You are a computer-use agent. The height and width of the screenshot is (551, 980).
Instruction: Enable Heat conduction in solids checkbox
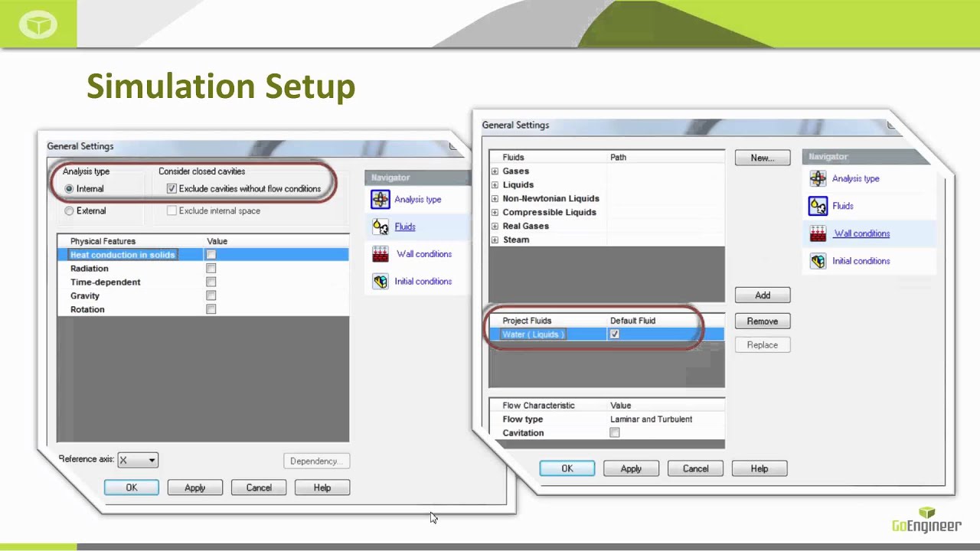211,255
